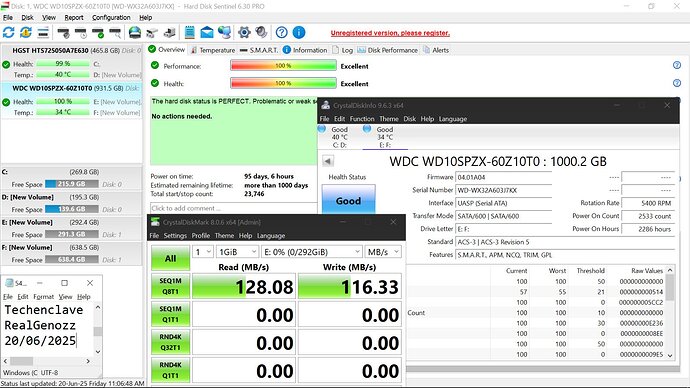Open the test size dropdown showing 1GiB

click(x=238, y=252)
